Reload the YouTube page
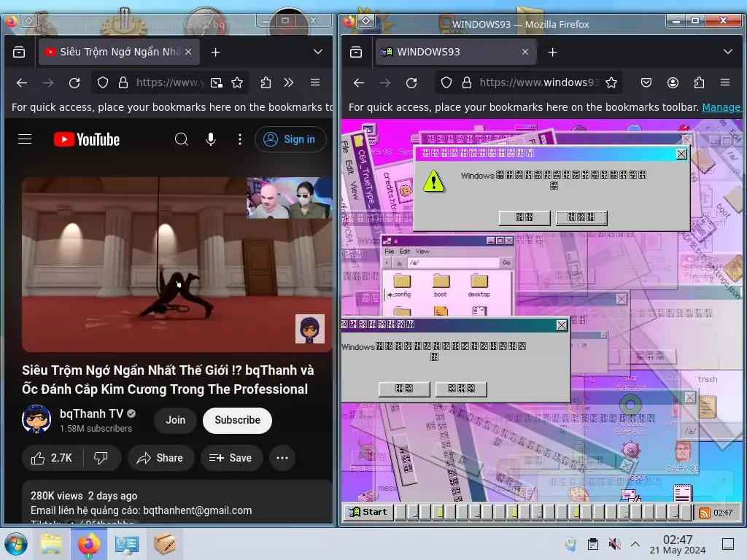Image resolution: width=747 pixels, height=560 pixels. [75, 83]
